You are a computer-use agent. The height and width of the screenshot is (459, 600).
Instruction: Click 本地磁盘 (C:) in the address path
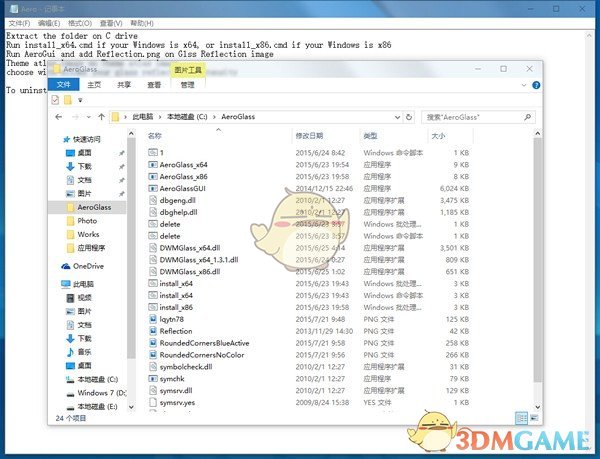coord(187,117)
